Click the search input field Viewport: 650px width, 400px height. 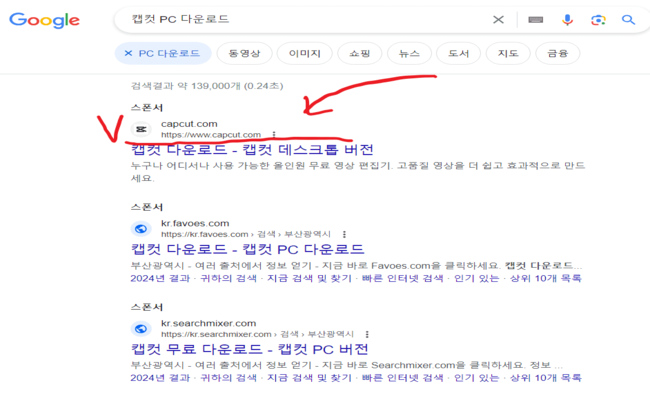(x=307, y=19)
